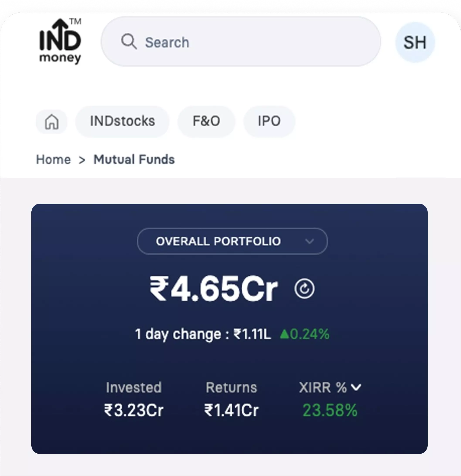The image size is (461, 476).
Task: Select the IPO chip
Action: pyautogui.click(x=269, y=121)
